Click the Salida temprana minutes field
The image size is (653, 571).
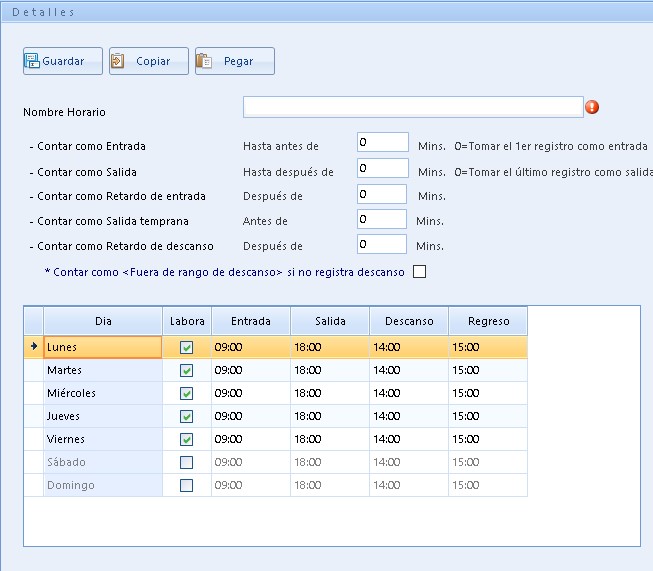pyautogui.click(x=382, y=219)
